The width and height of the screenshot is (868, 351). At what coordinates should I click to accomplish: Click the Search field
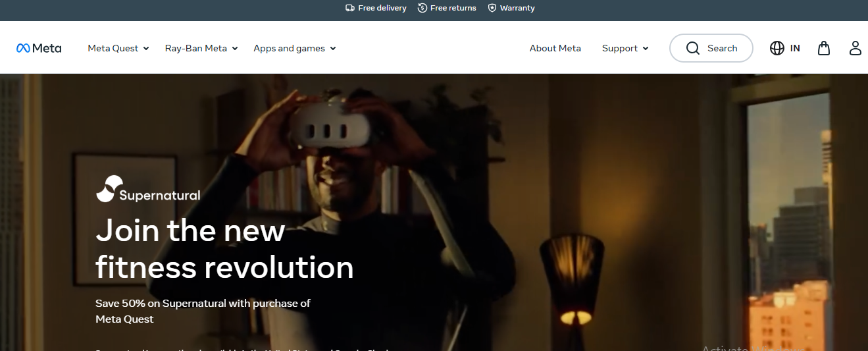coord(711,48)
